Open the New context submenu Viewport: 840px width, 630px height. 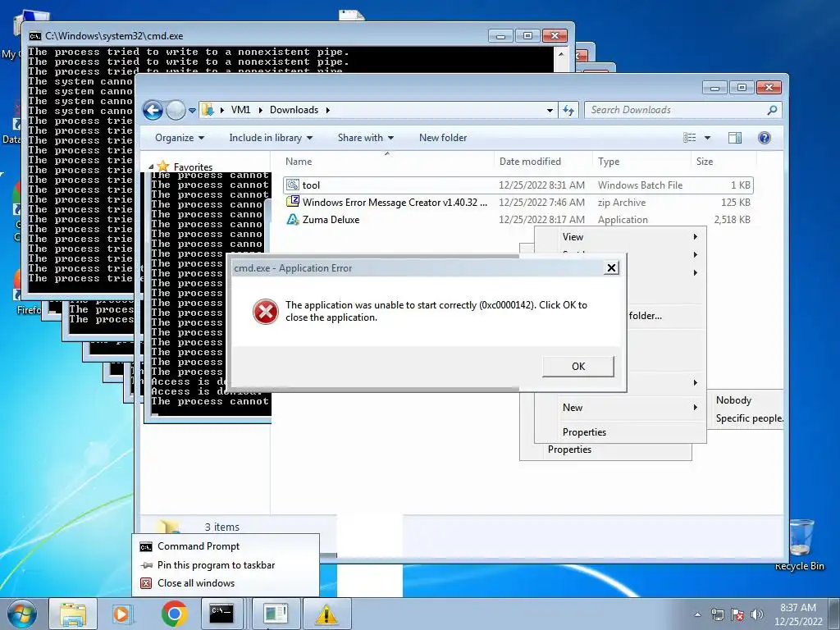(620, 408)
